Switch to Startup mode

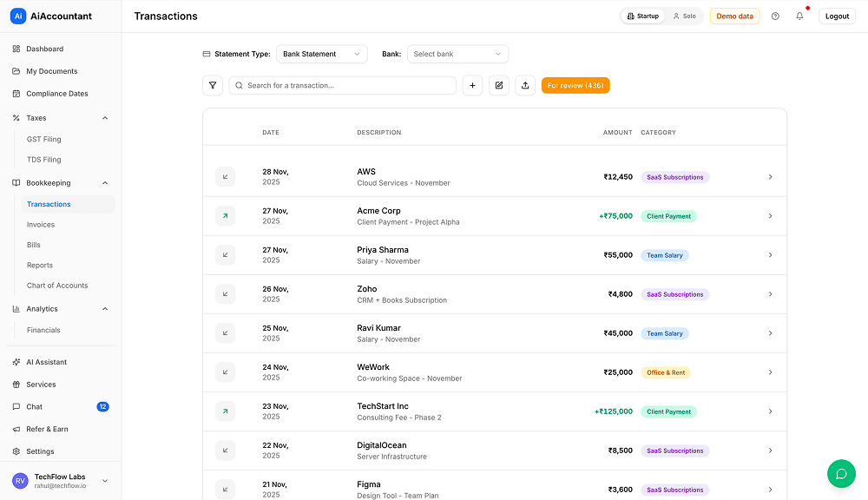[642, 16]
